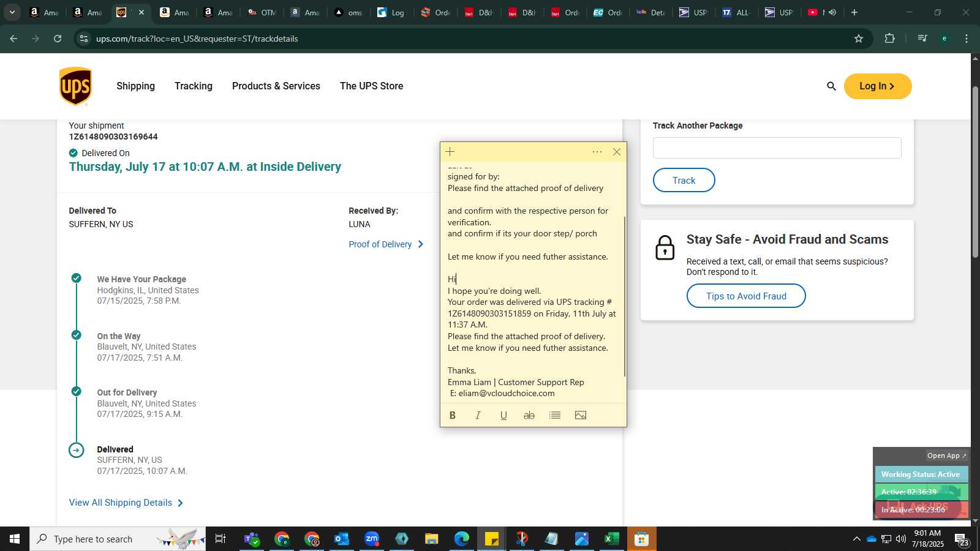
Task: Open Microsoft Edge from the taskbar
Action: [462, 539]
